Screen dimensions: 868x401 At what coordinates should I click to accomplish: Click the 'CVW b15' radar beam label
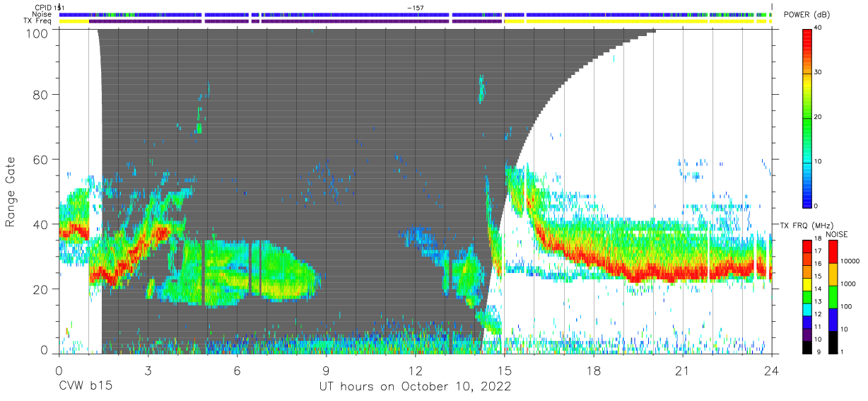tap(85, 387)
